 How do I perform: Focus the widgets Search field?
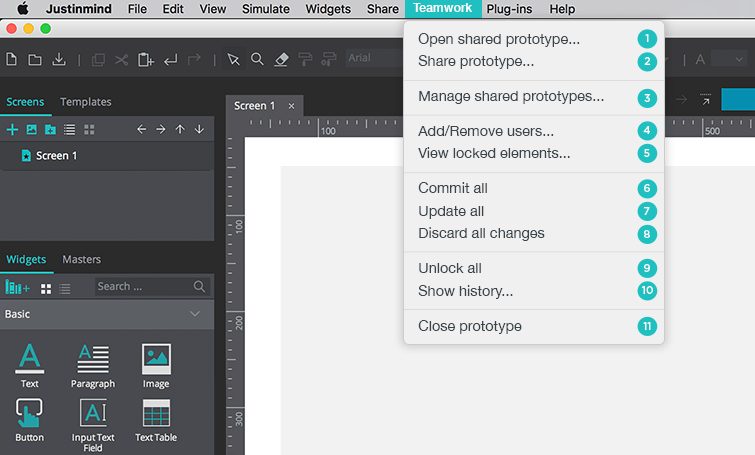coord(152,286)
